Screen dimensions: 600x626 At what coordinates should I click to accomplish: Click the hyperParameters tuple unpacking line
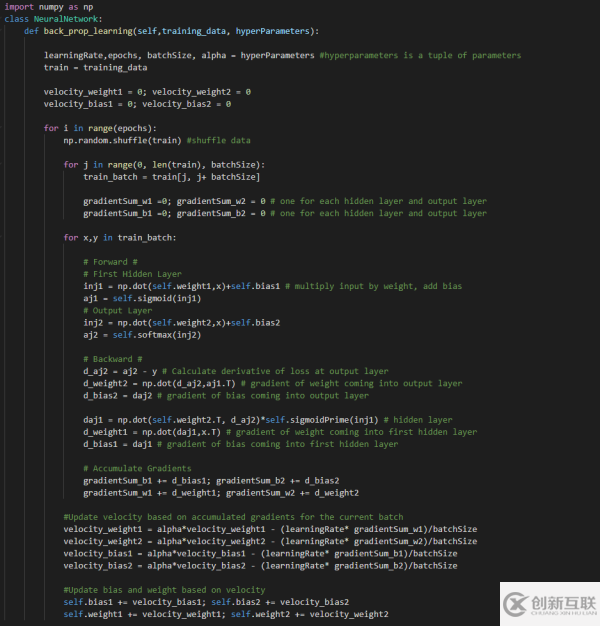point(282,55)
